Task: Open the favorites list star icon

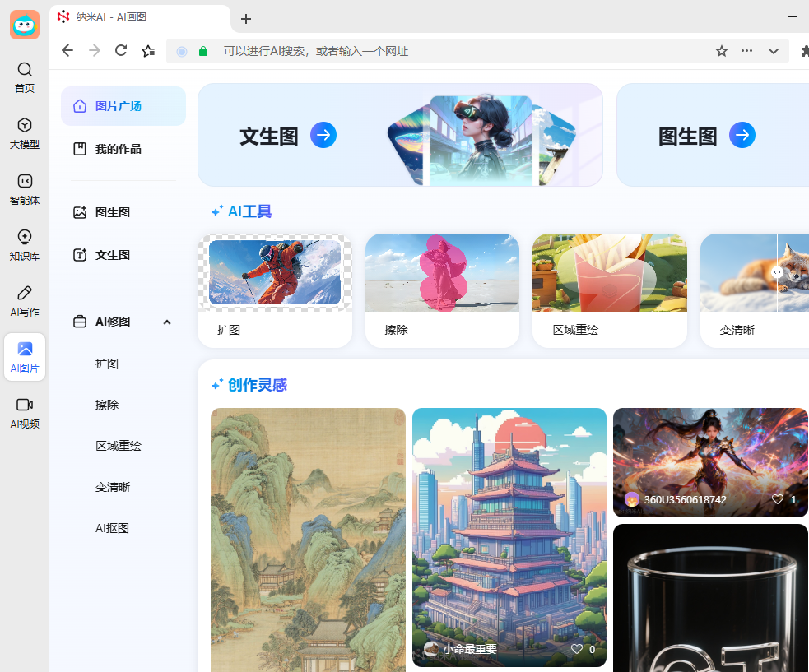Action: tap(148, 50)
